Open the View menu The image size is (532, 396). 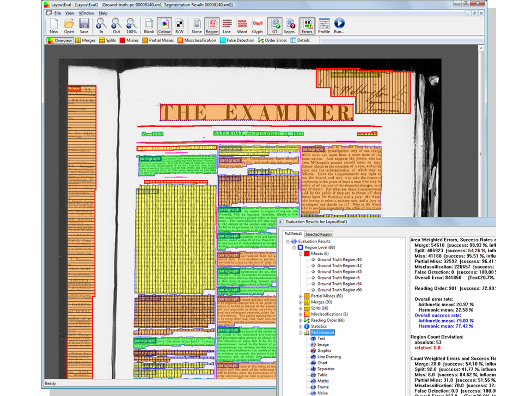click(70, 13)
